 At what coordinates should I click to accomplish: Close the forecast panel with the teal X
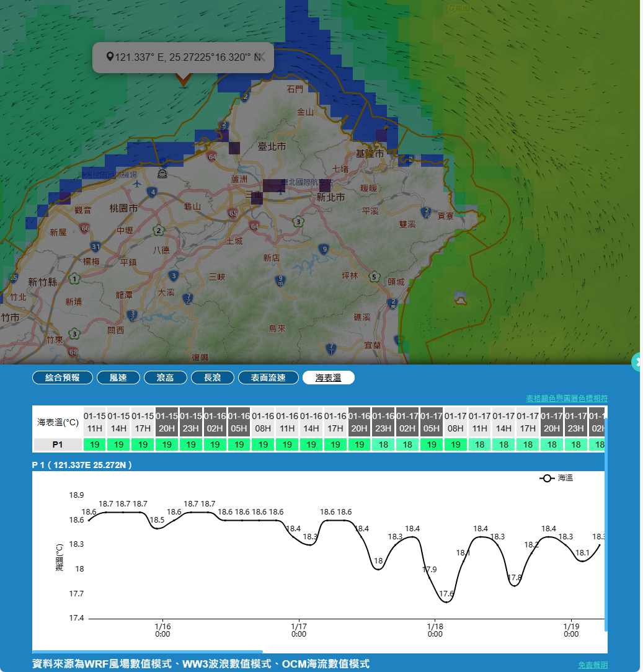pyautogui.click(x=637, y=361)
